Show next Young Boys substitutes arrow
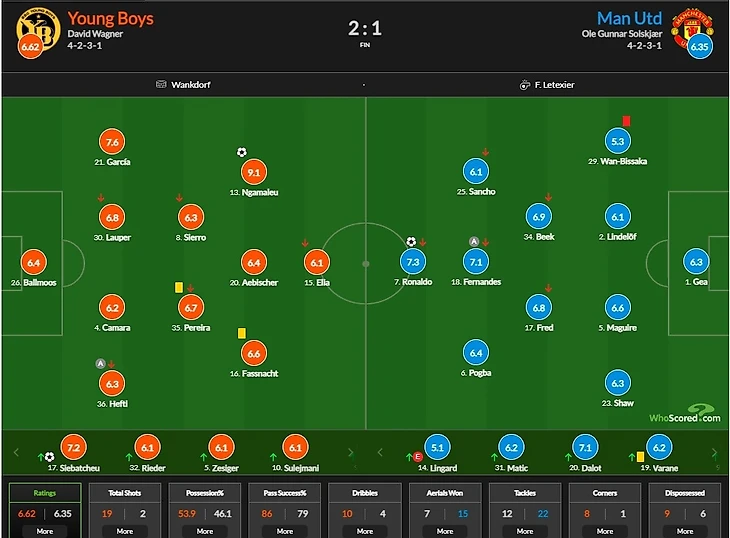The image size is (730, 538). coord(351,452)
